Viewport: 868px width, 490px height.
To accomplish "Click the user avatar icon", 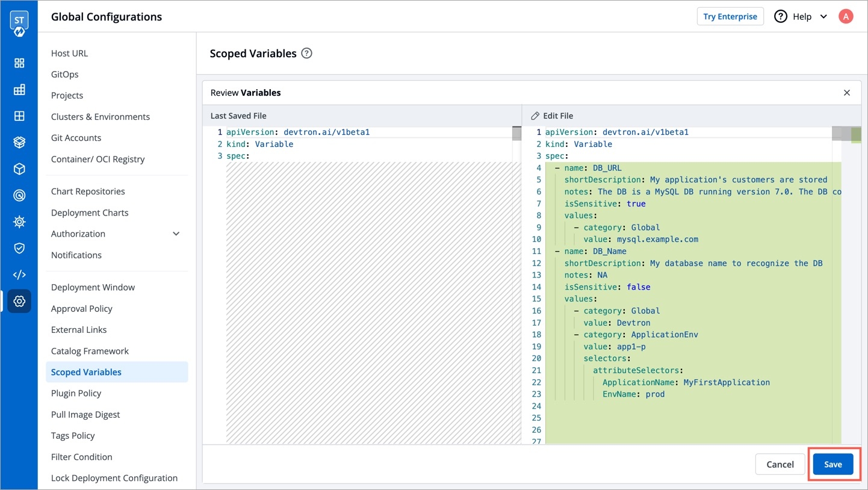I will (x=846, y=16).
